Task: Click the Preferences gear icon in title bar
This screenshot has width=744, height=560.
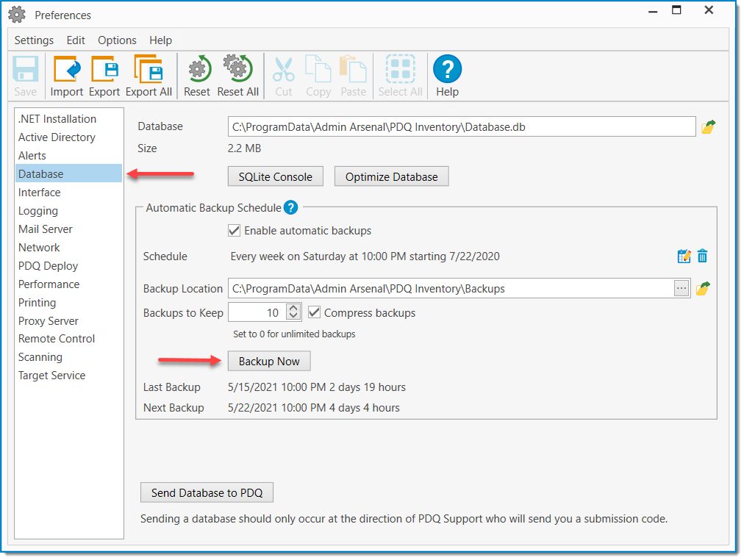Action: click(17, 15)
